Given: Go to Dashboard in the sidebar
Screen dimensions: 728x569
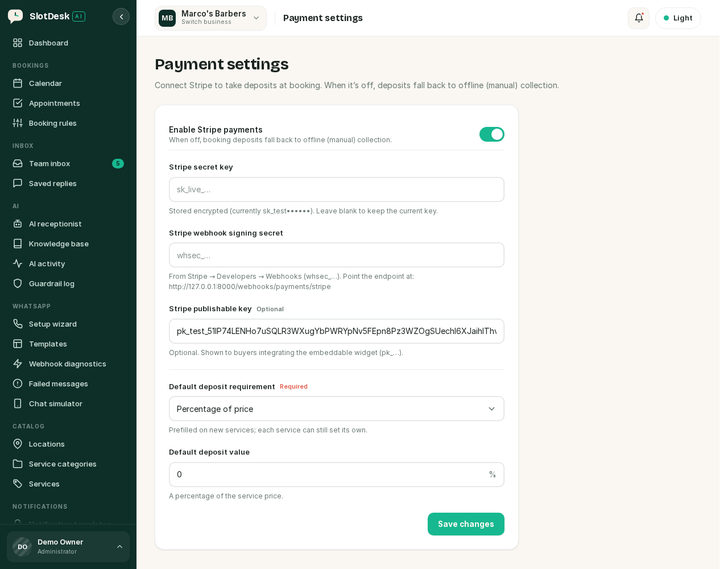Looking at the screenshot, I should 68,43.
